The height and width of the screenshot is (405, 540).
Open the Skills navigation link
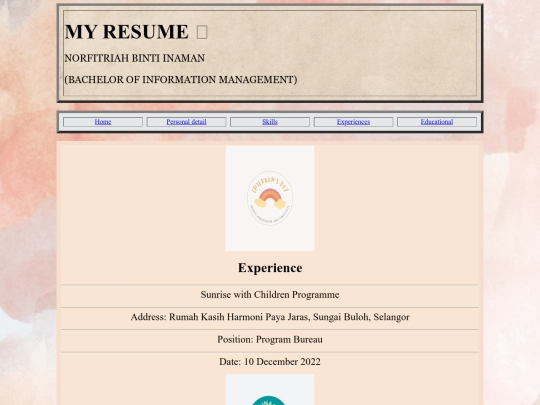[x=270, y=122]
